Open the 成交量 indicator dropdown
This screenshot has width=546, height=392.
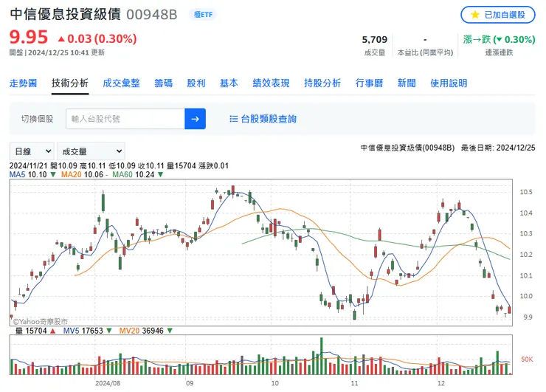click(91, 151)
